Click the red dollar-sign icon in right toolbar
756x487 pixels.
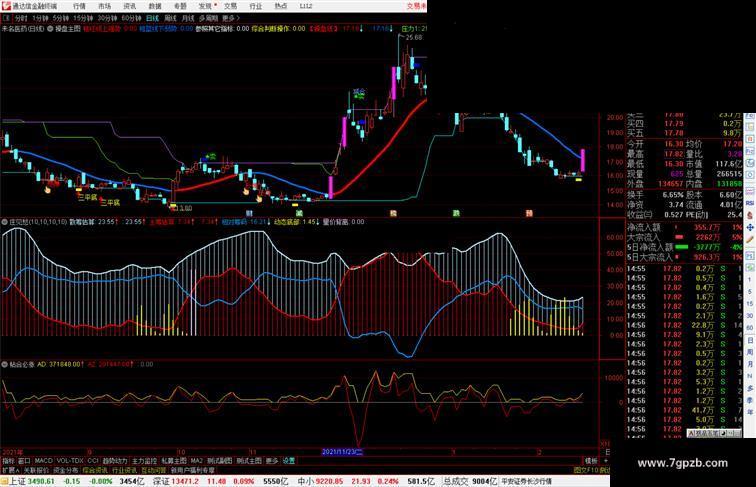pos(750,215)
